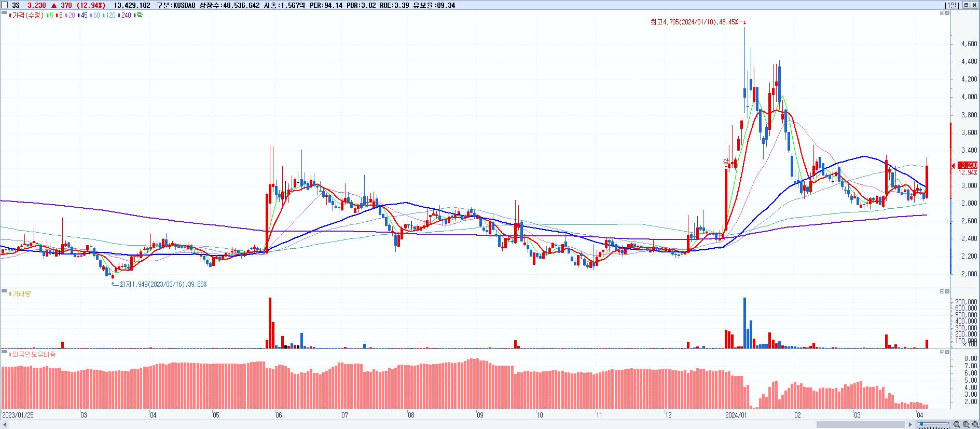Click the 2023/01/25 start date label

pos(18,415)
